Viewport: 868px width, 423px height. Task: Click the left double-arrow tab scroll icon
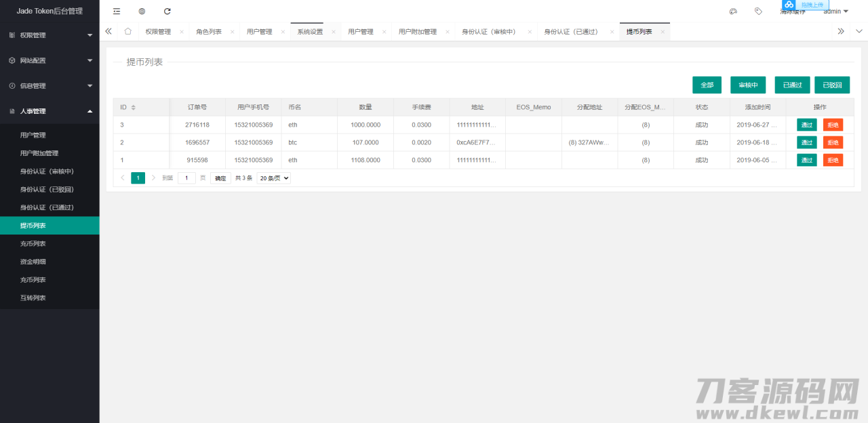[x=108, y=31]
